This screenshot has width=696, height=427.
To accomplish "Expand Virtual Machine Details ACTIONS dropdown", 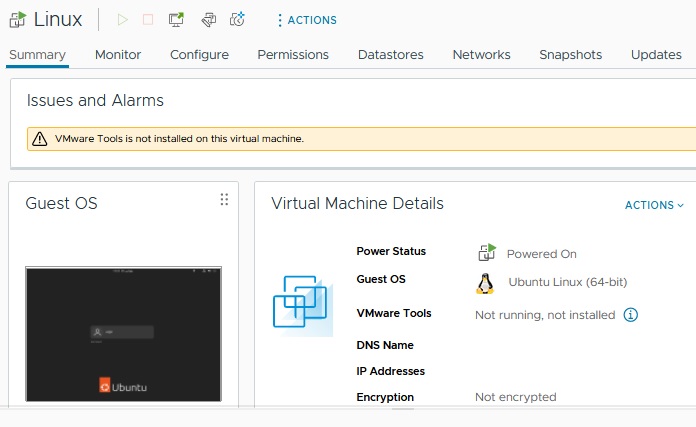I will [x=654, y=205].
